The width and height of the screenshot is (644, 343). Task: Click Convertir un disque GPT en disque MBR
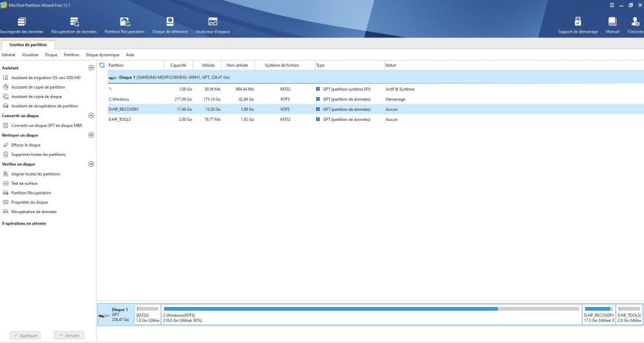click(x=46, y=125)
